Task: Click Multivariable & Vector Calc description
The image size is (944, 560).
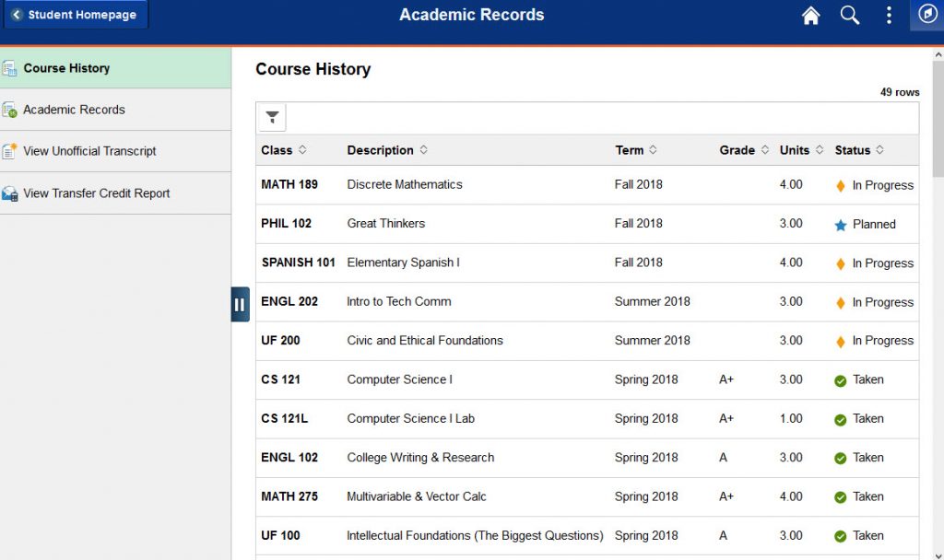Action: coord(416,496)
